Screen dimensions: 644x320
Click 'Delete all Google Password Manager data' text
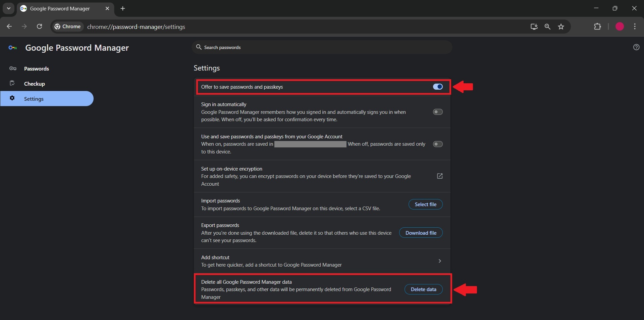247,282
